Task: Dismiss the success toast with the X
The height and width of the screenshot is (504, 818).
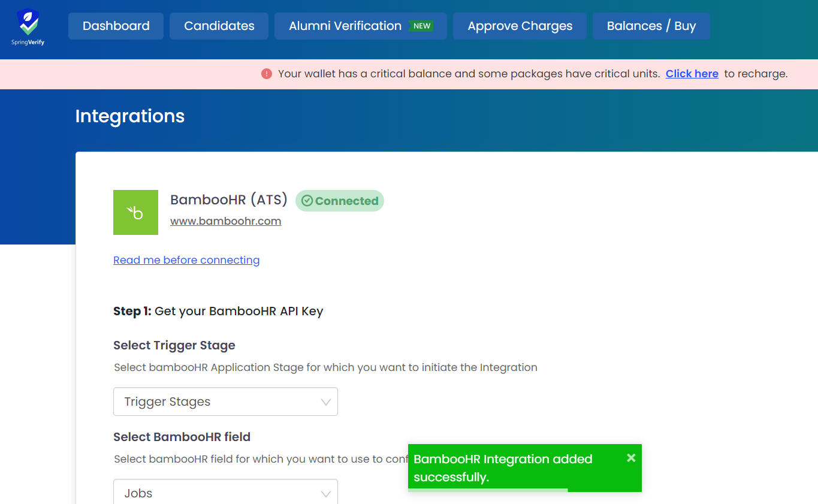Action: [631, 458]
